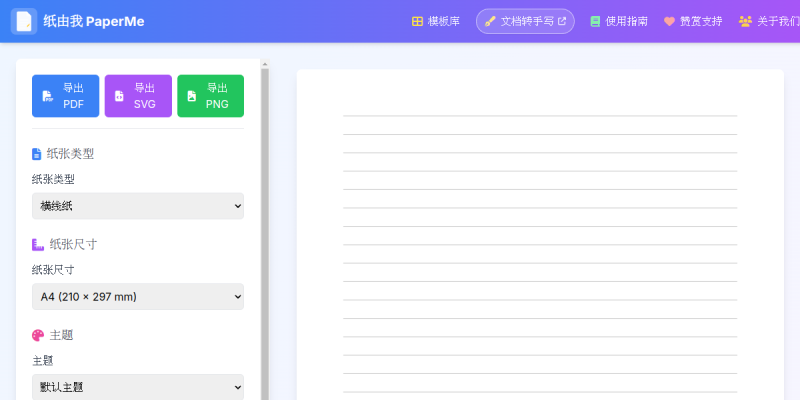The width and height of the screenshot is (800, 400).
Task: Open the 赞赏支持 page
Action: tap(693, 21)
